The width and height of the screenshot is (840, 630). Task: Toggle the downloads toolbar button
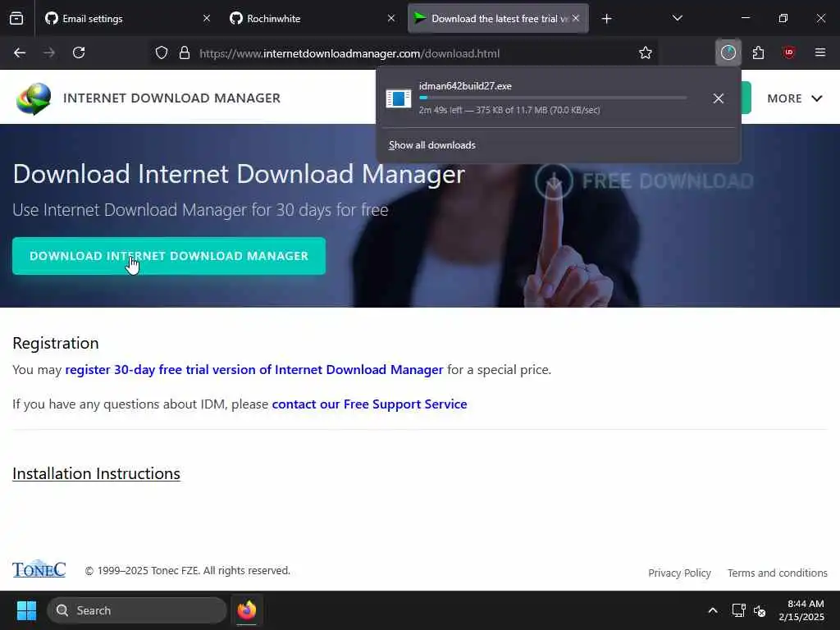[728, 52]
